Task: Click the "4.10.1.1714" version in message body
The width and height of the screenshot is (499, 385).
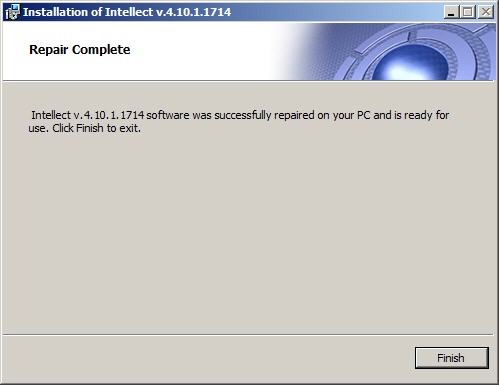Action: tap(114, 115)
